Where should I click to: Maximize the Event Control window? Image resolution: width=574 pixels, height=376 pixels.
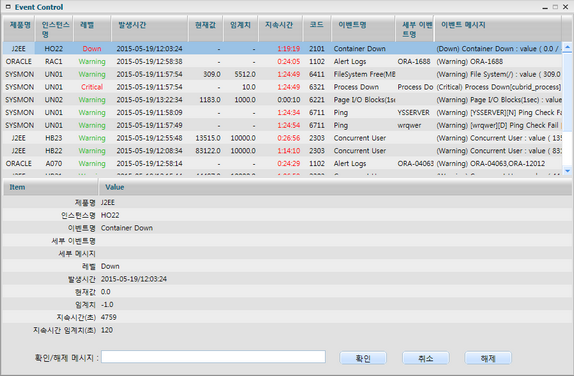coord(555,7)
